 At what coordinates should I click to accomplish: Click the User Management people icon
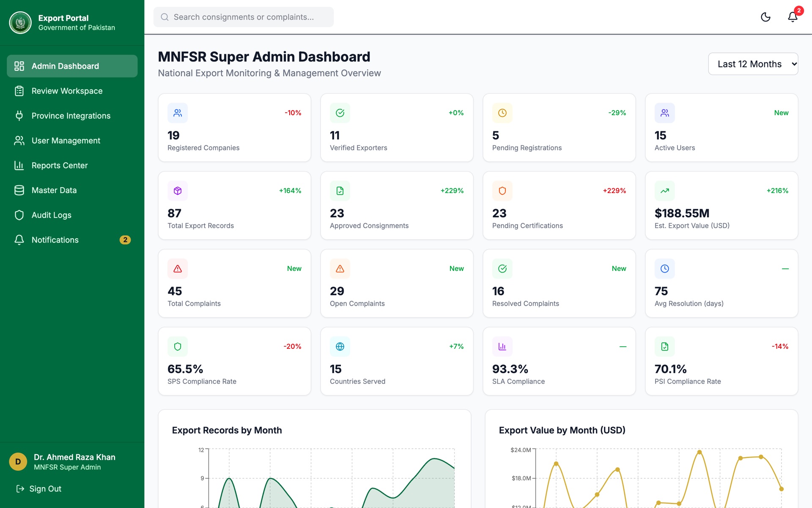tap(19, 141)
